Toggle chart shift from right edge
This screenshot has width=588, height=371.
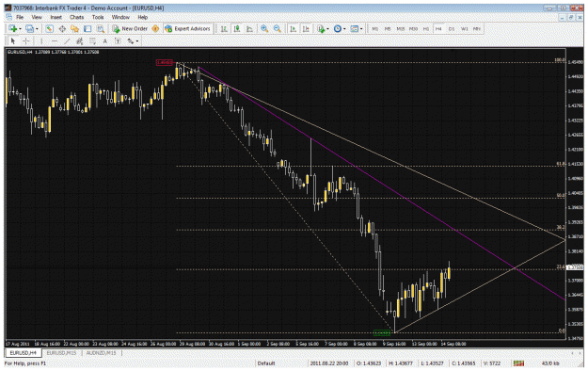306,28
